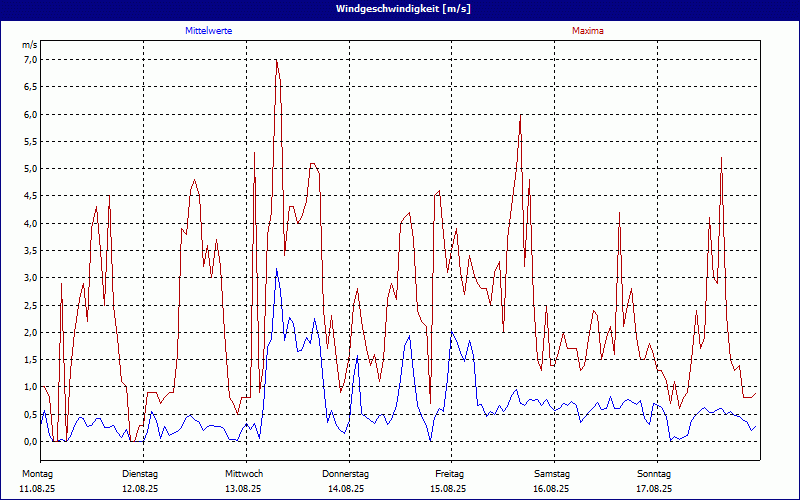800x500 pixels.
Task: Click the Windgeschwindigkeit [m/s] chart title
Action: click(400, 9)
